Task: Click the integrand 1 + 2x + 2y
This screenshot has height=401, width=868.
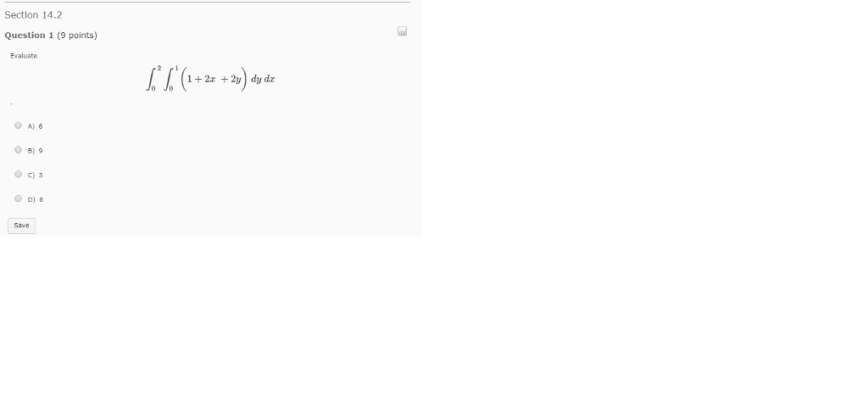Action: tap(214, 79)
